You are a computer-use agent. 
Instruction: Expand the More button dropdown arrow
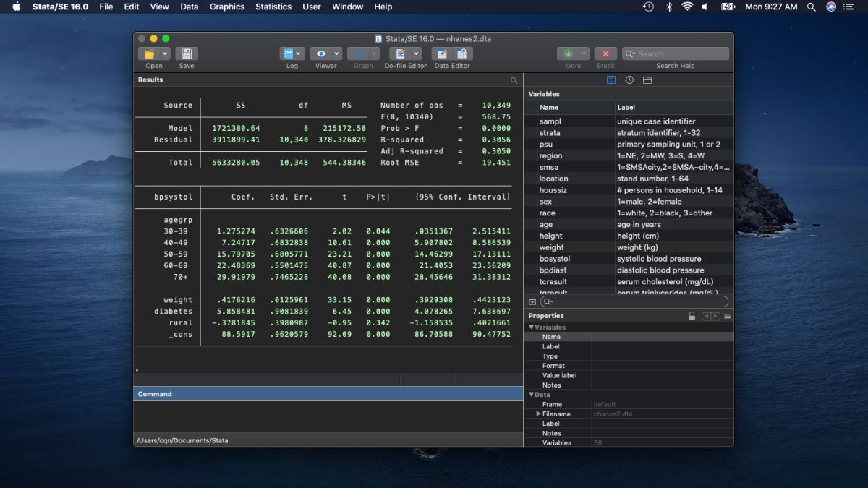coord(584,53)
